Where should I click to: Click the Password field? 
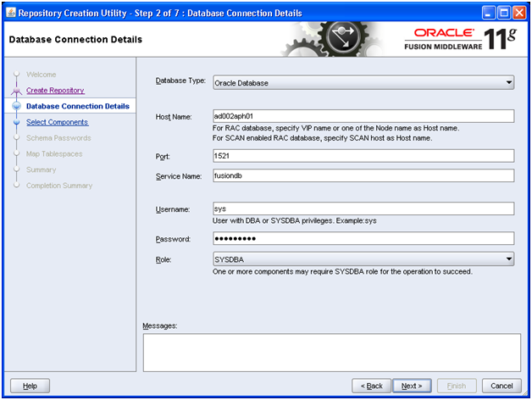(363, 238)
